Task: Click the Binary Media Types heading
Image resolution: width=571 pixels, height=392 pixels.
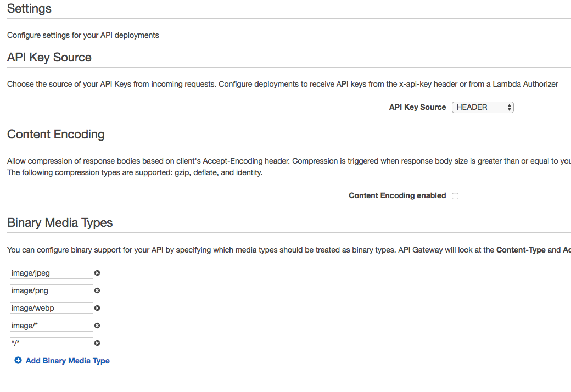Action: [x=60, y=222]
